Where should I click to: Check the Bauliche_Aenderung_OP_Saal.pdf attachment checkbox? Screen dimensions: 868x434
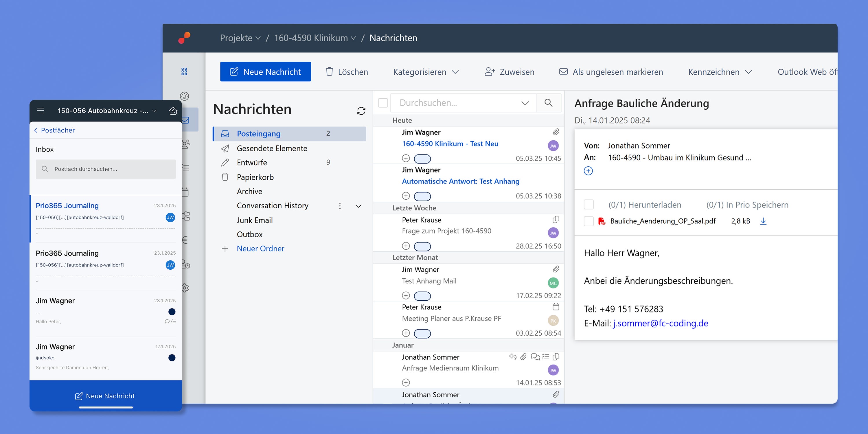tap(588, 221)
